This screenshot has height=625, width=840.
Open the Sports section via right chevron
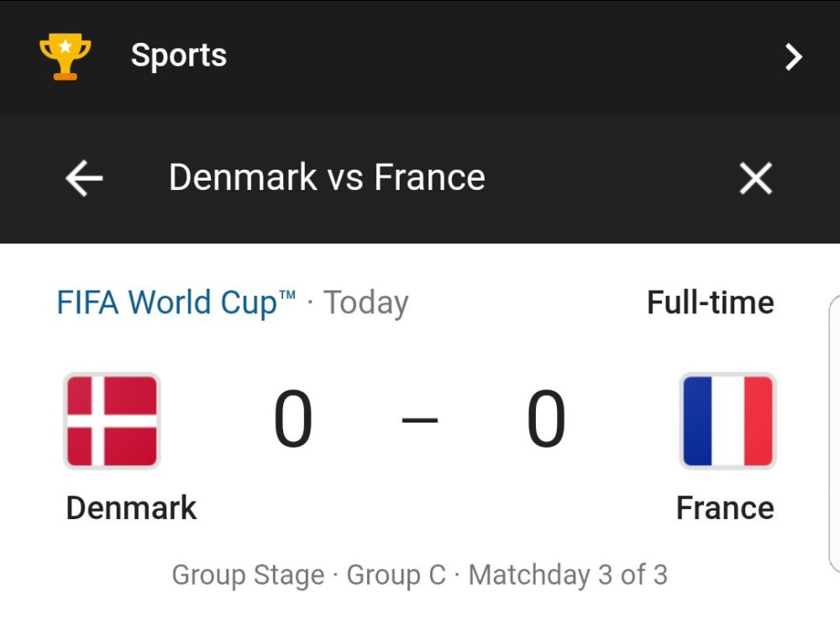794,57
